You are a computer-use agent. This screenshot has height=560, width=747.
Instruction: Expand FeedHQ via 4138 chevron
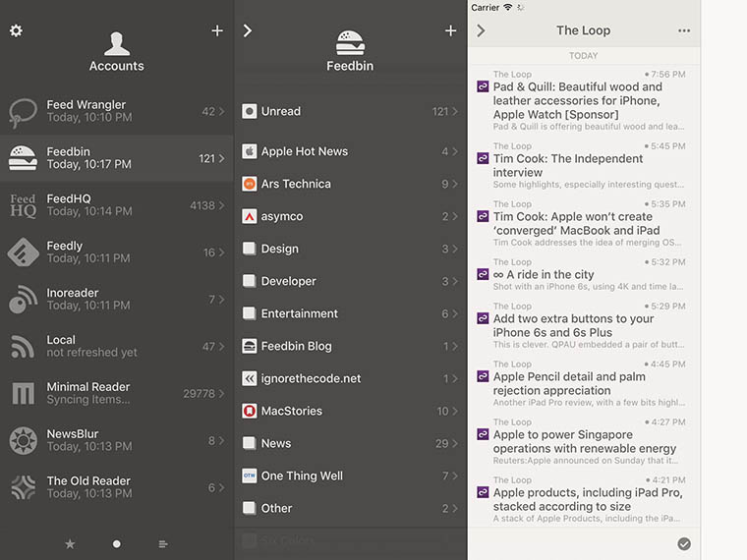coord(221,205)
